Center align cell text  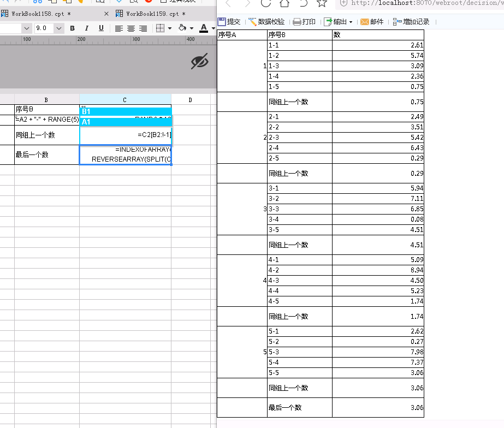(x=131, y=28)
